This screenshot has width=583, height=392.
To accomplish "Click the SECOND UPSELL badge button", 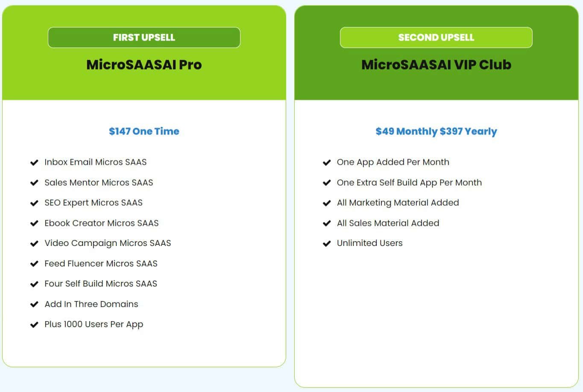I will coord(436,38).
